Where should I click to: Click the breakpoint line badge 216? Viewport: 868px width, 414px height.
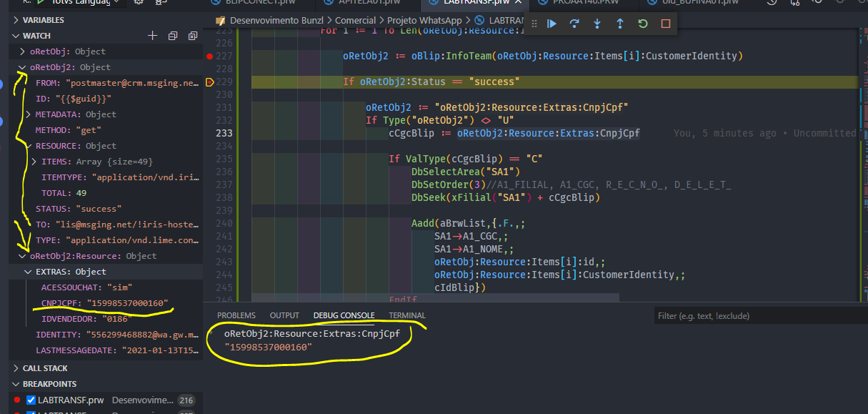[x=186, y=400]
